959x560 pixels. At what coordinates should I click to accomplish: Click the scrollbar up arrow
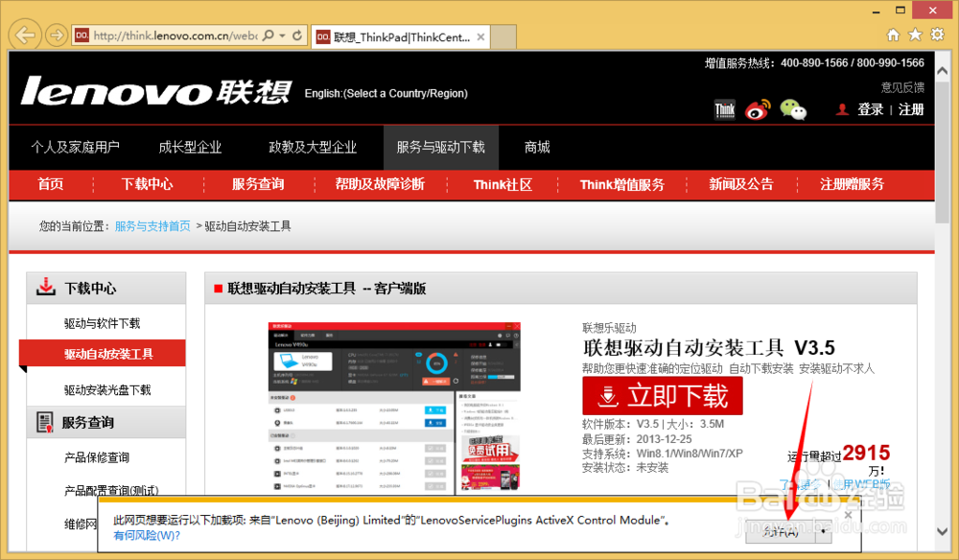(943, 71)
